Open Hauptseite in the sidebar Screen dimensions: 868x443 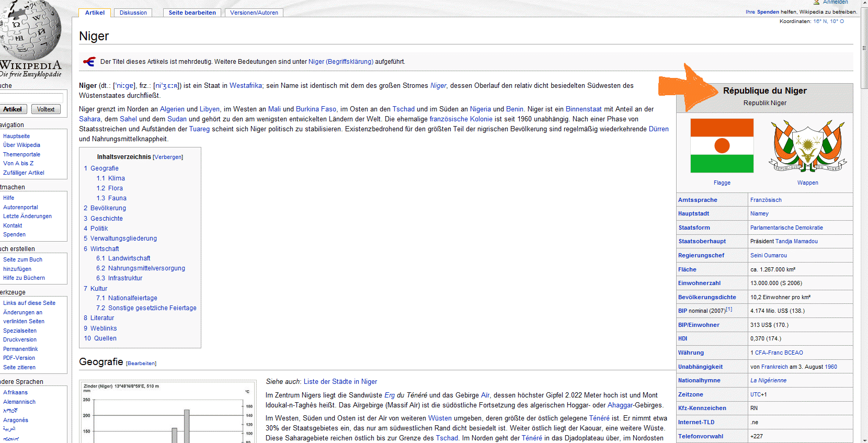pyautogui.click(x=16, y=136)
